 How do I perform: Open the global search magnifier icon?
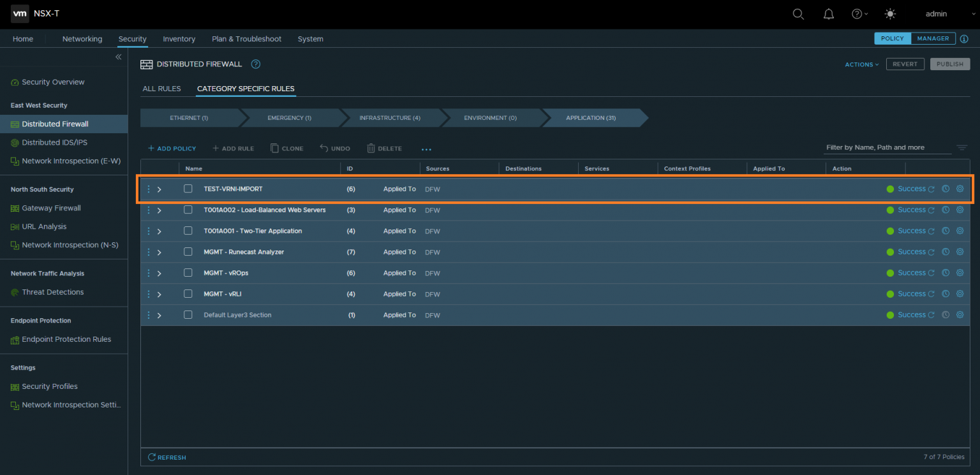798,13
